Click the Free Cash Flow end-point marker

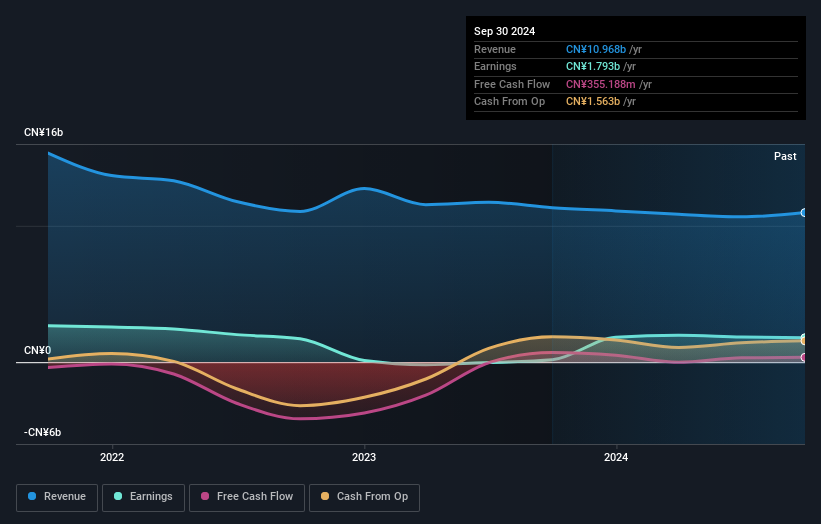(804, 358)
